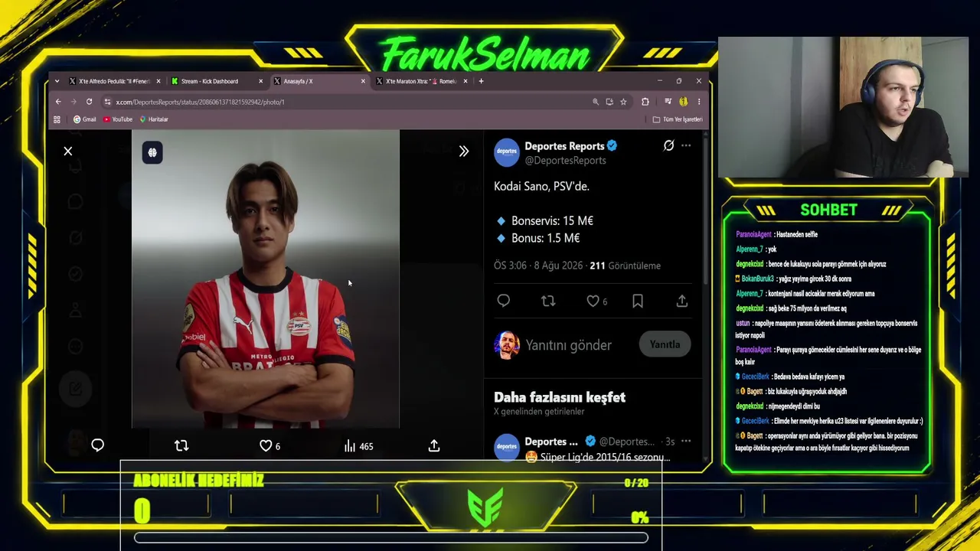View site information beside the URL
The height and width of the screenshot is (551, 980).
(108, 102)
